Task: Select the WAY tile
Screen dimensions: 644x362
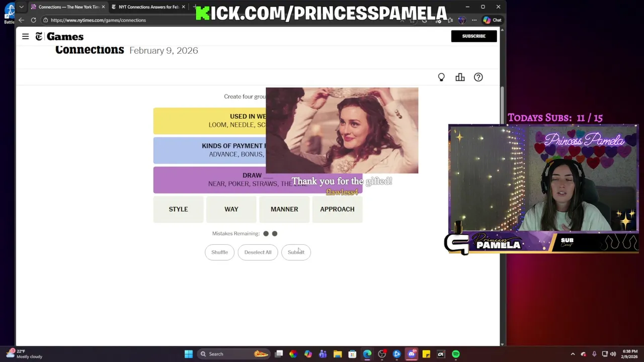Action: (231, 209)
